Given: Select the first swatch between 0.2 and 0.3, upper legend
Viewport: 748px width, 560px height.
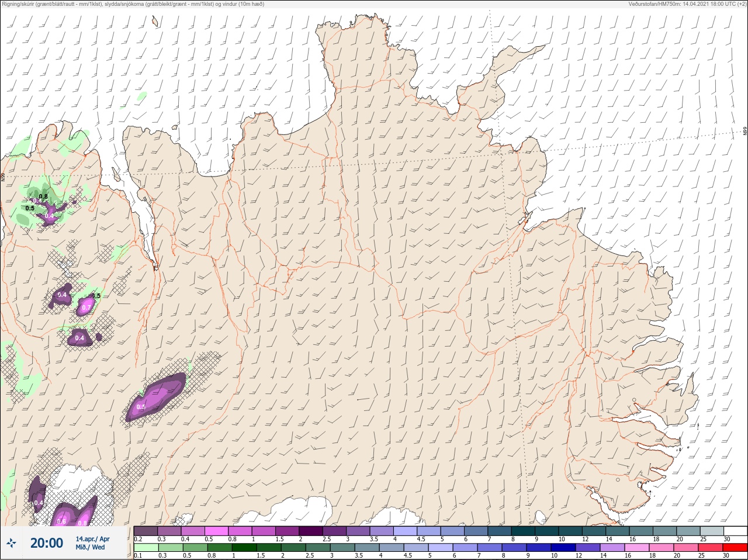Looking at the screenshot, I should coord(146,531).
